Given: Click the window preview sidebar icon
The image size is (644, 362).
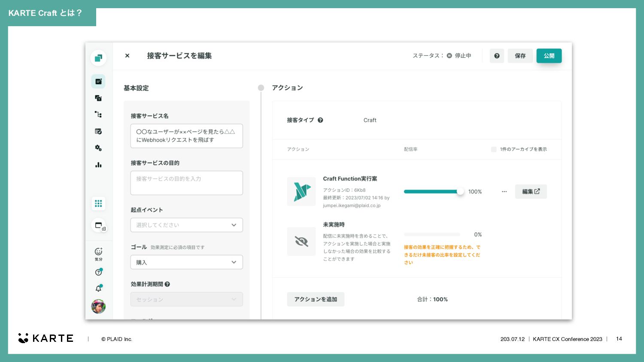Looking at the screenshot, I should [x=99, y=226].
